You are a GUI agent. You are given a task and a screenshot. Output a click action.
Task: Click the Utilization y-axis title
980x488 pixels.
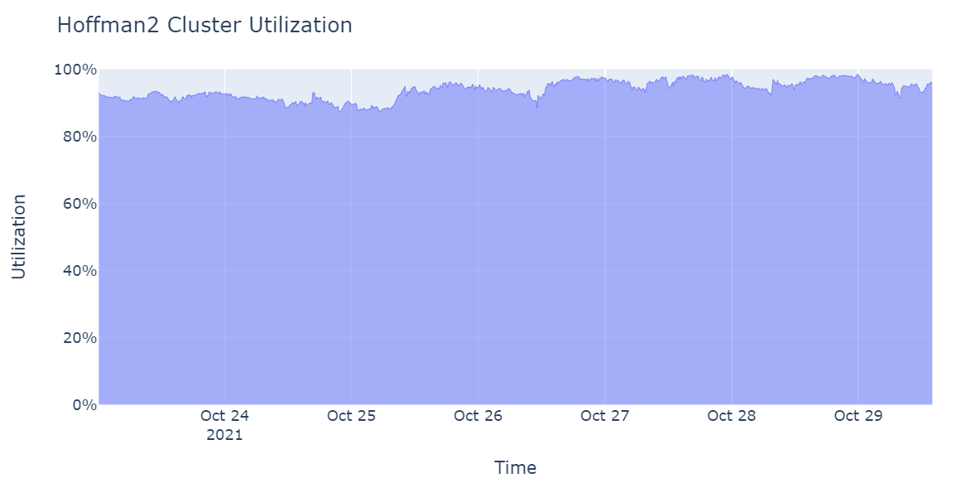(19, 236)
